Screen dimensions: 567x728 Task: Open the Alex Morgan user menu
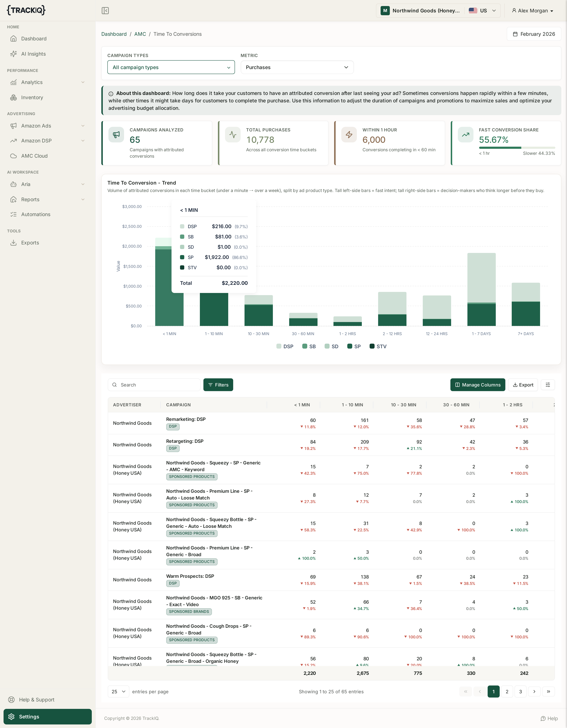click(533, 11)
